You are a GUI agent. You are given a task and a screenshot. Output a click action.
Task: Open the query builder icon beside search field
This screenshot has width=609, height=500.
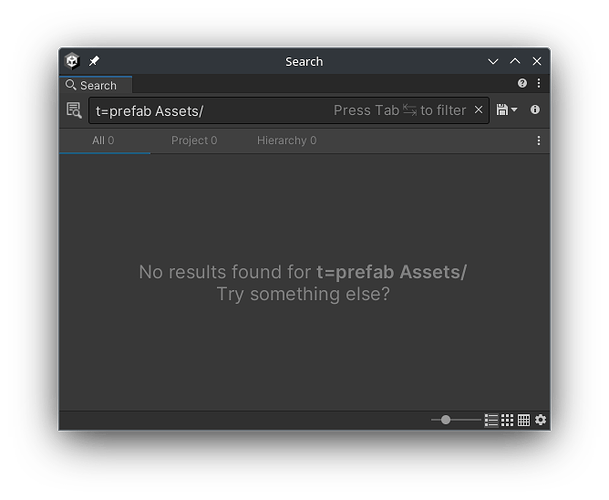tap(73, 110)
